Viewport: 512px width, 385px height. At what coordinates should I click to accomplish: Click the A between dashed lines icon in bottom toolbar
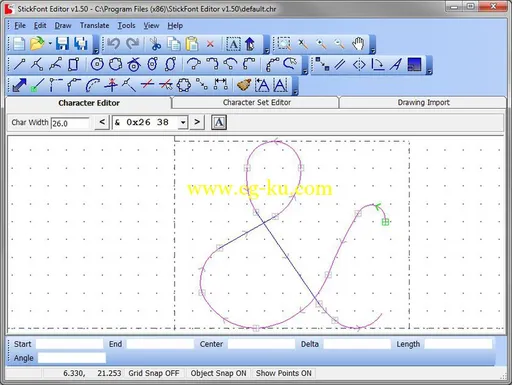[x=280, y=85]
